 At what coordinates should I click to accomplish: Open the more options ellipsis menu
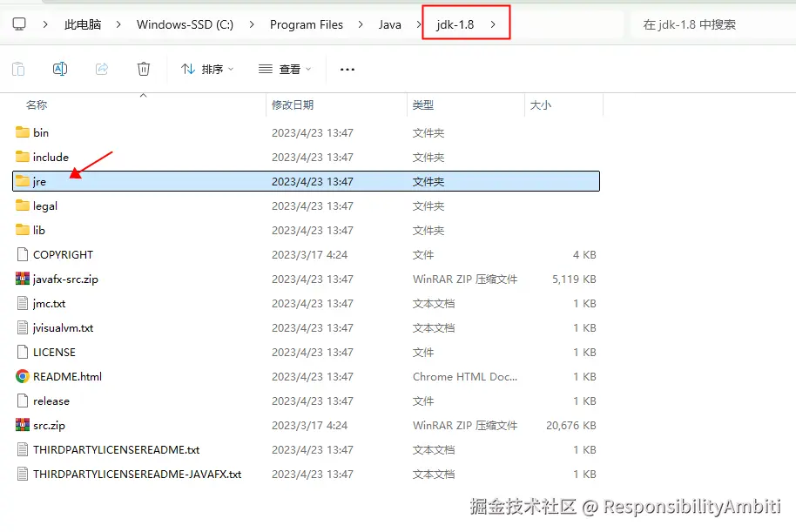347,69
